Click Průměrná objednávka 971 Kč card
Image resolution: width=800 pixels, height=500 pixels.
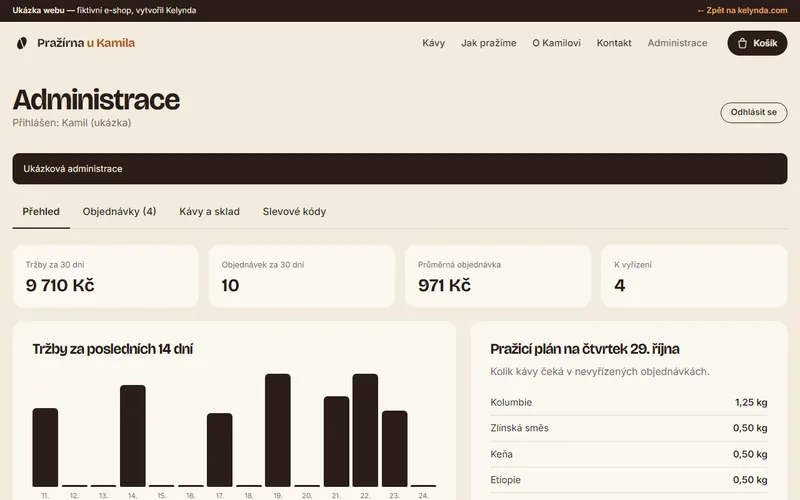pyautogui.click(x=498, y=276)
